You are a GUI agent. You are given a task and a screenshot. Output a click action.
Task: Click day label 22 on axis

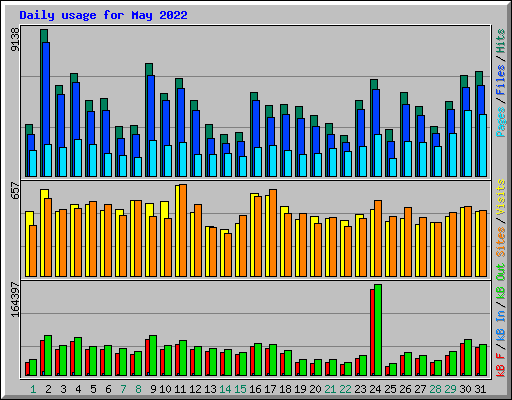[345, 389]
